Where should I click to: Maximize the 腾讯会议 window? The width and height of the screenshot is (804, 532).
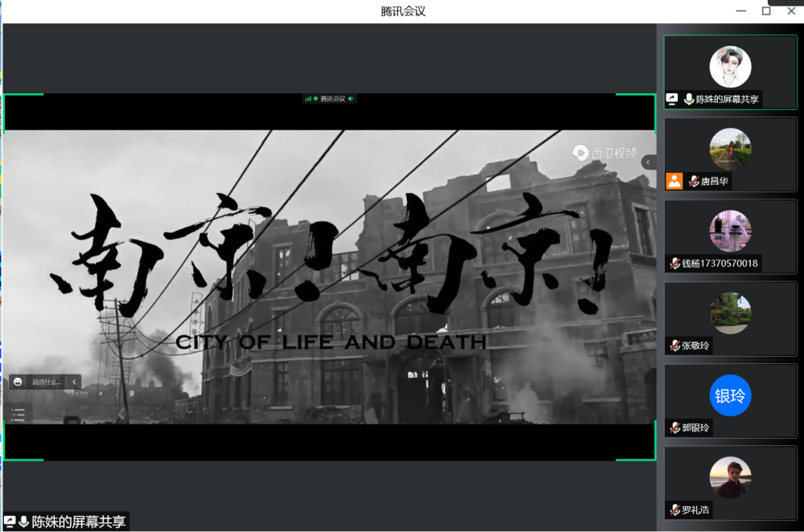(766, 10)
